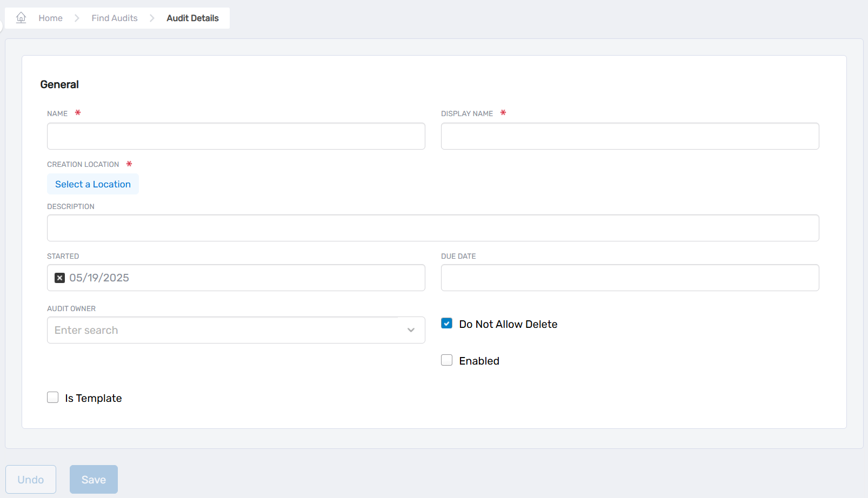Click the chevron before Audit Details
The width and height of the screenshot is (868, 498).
click(152, 18)
